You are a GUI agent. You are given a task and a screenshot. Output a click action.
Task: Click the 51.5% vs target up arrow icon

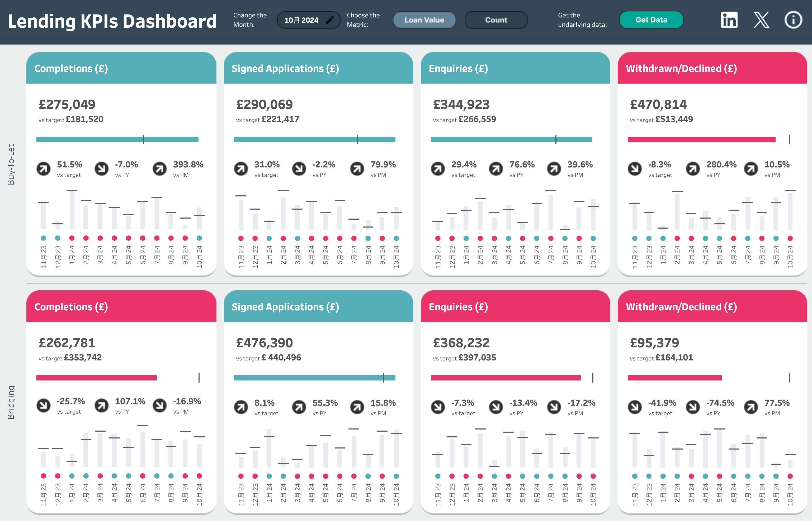tap(44, 169)
